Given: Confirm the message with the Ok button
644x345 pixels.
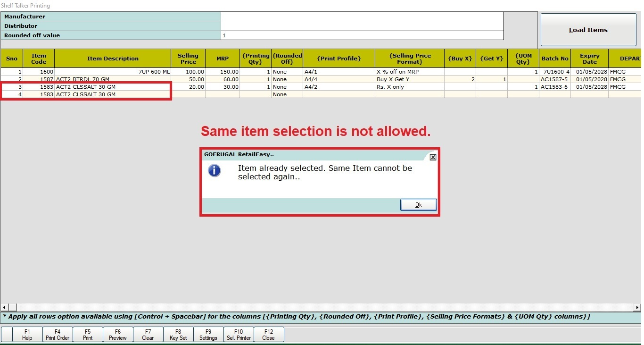Looking at the screenshot, I should (x=418, y=205).
